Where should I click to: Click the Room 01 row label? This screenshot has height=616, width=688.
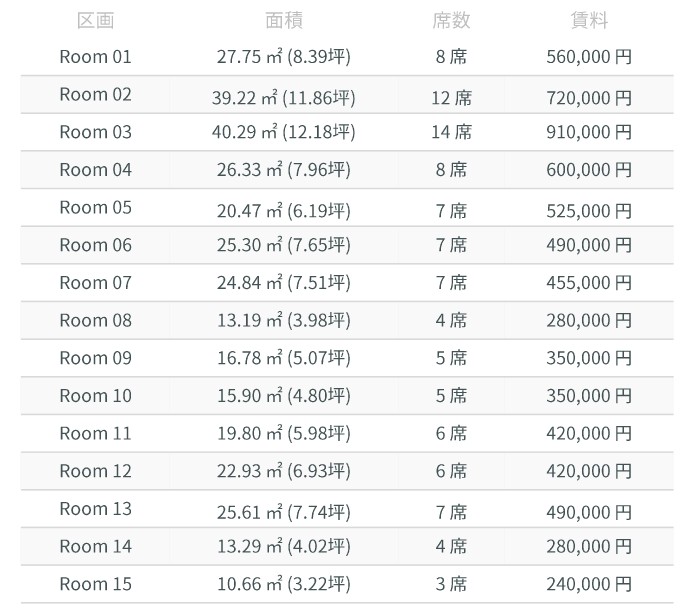[95, 57]
